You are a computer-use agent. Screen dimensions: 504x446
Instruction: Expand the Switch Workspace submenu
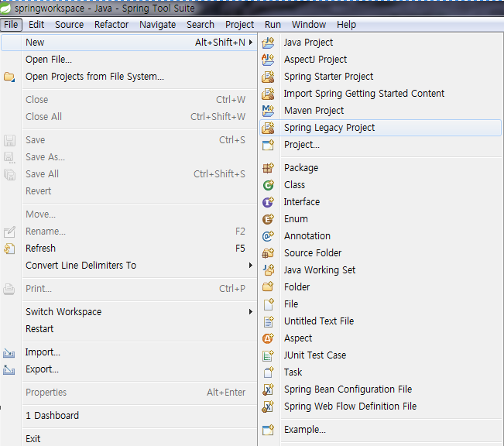(251, 311)
